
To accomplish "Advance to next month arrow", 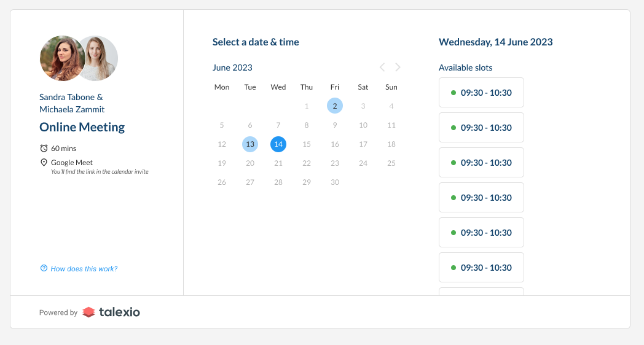I will pos(398,68).
